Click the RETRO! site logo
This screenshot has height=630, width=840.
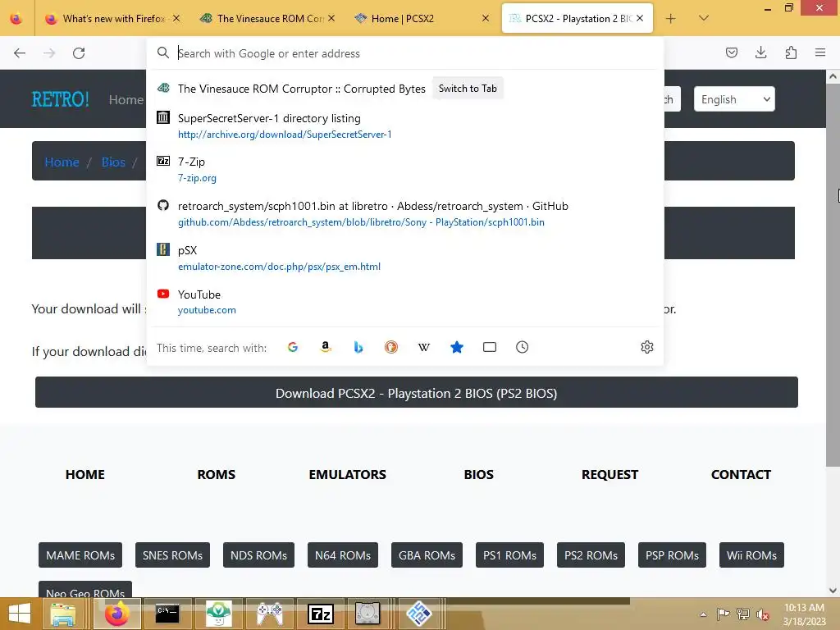[x=60, y=99]
